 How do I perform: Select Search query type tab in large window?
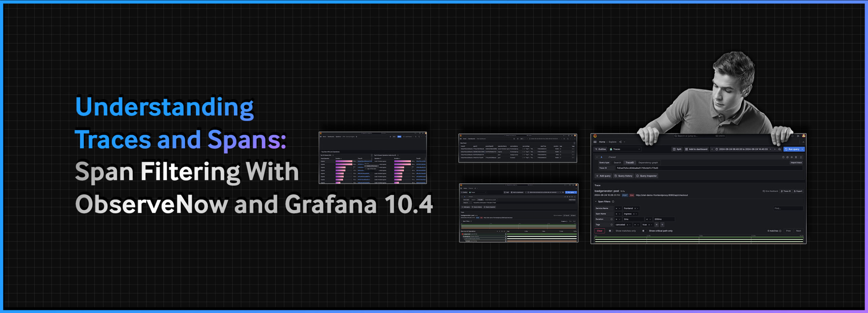pyautogui.click(x=617, y=163)
